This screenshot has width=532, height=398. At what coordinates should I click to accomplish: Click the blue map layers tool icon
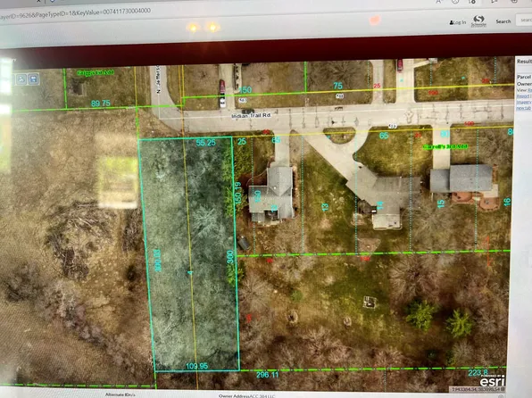[34, 79]
